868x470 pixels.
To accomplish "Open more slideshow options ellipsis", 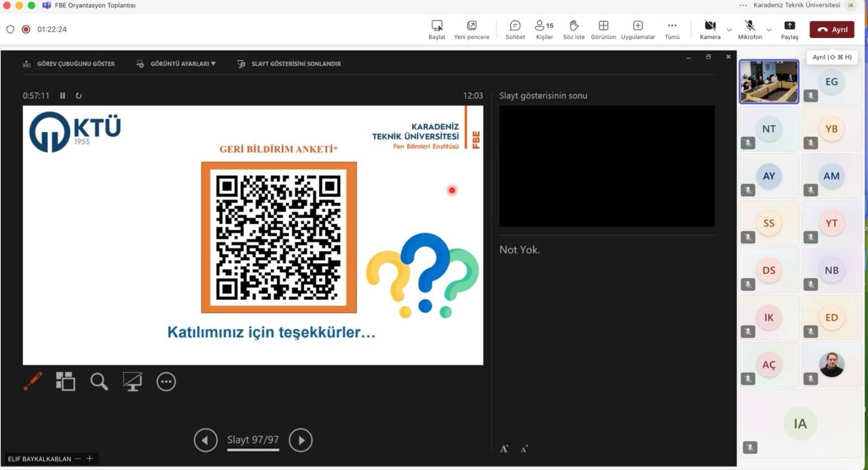I will [x=166, y=381].
